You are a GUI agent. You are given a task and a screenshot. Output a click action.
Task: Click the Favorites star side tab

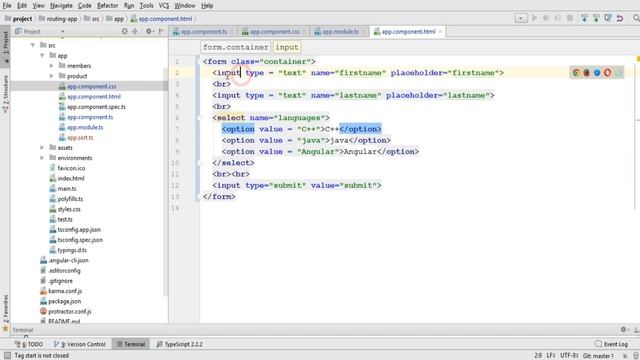click(5, 313)
